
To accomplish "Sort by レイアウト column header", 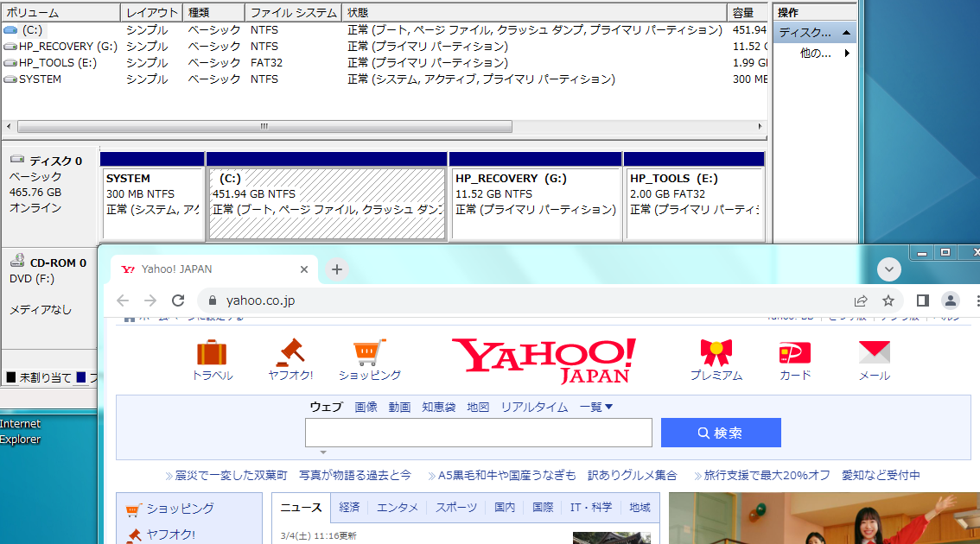I will click(x=152, y=12).
